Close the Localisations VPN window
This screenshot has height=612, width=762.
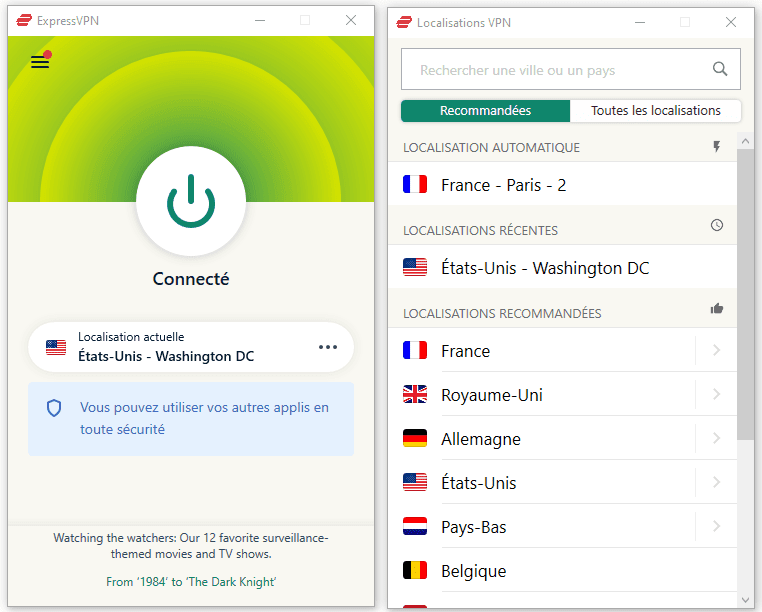click(731, 22)
